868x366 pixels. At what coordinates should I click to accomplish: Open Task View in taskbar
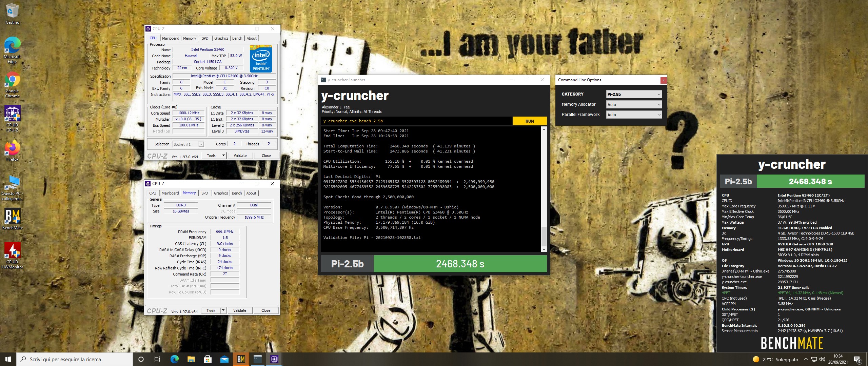157,359
